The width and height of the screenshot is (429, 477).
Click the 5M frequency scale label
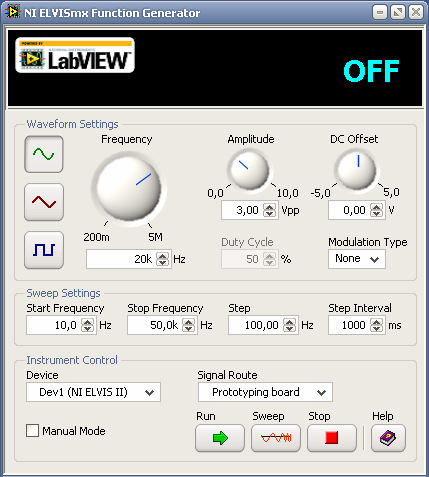click(155, 237)
